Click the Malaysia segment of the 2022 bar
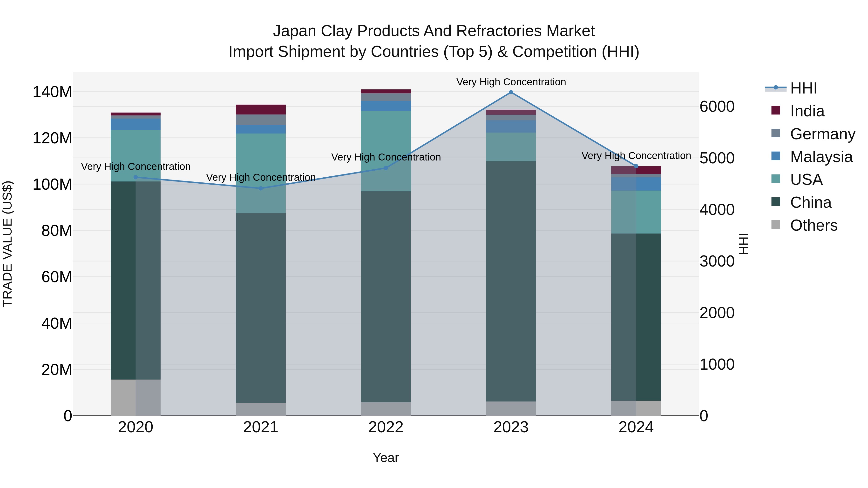This screenshot has width=868, height=488. click(386, 106)
